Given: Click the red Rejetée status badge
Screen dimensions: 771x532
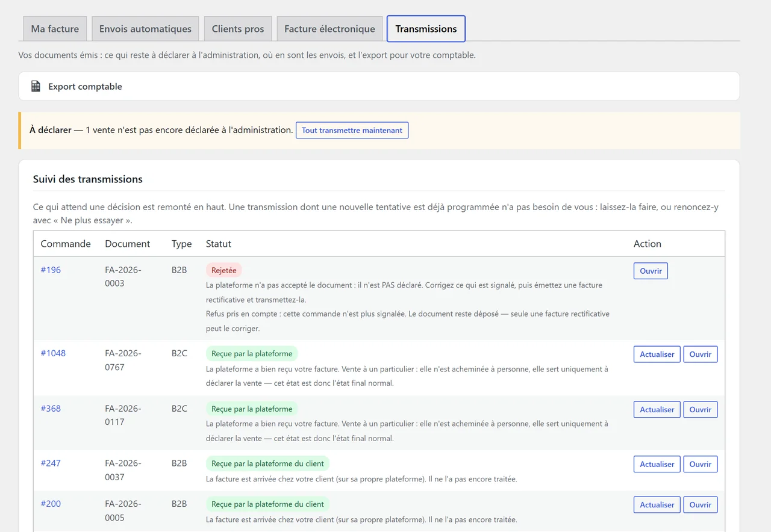Looking at the screenshot, I should pyautogui.click(x=224, y=270).
